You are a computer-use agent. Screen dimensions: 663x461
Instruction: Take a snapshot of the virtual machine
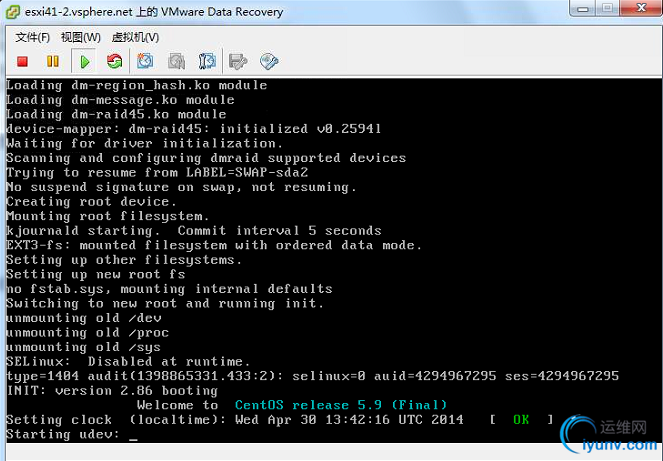(x=145, y=61)
